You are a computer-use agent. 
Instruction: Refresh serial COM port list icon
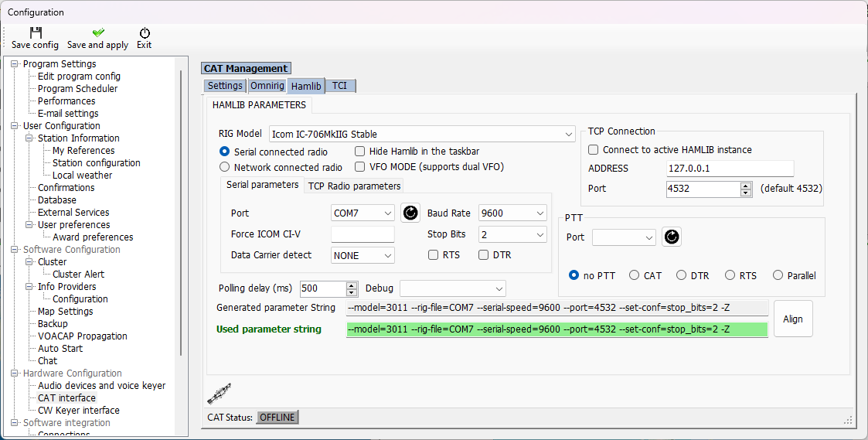pos(410,213)
